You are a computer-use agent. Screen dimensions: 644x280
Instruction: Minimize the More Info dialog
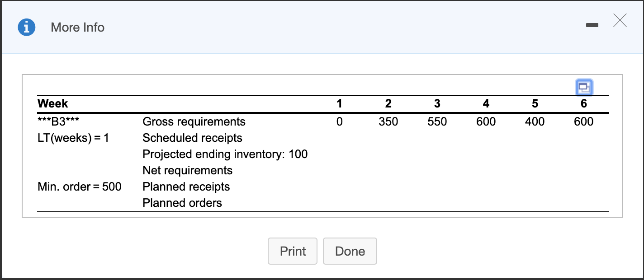tap(592, 26)
